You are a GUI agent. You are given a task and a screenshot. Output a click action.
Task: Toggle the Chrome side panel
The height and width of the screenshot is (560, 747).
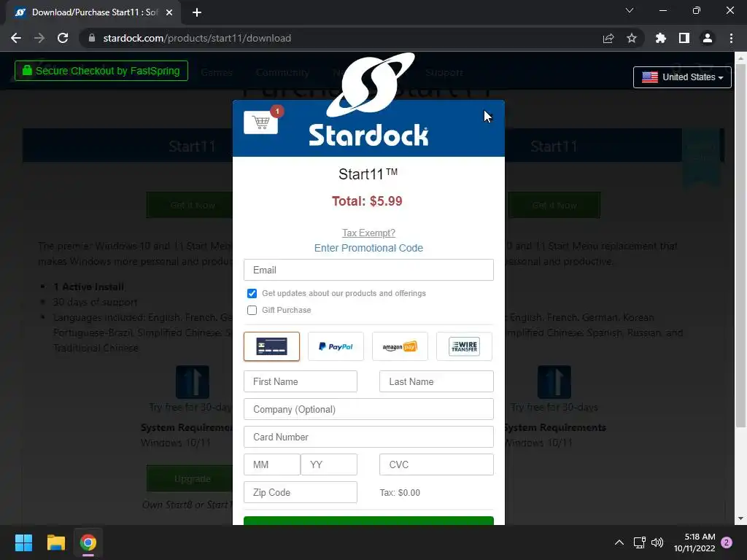point(684,38)
